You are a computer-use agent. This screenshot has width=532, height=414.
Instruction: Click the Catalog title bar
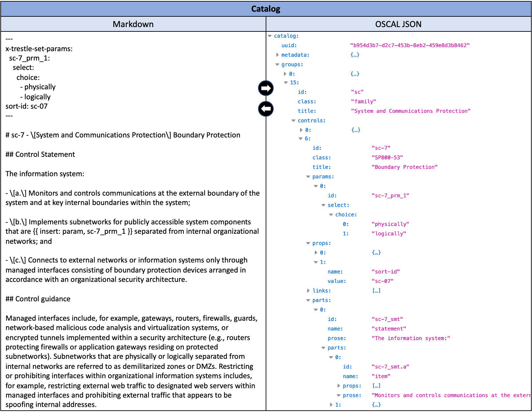pos(266,9)
